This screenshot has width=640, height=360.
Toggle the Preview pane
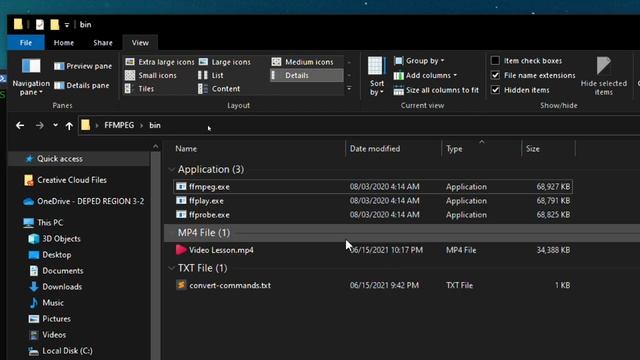click(83, 66)
